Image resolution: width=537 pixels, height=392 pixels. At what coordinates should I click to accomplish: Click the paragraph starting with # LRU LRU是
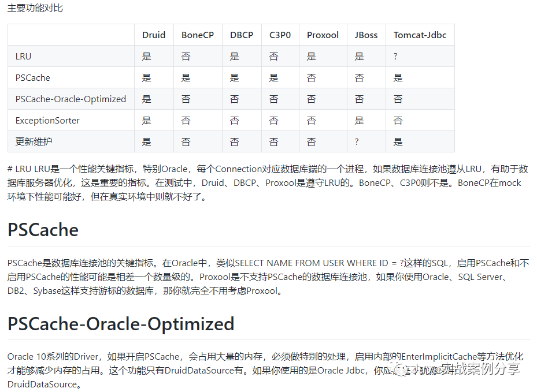tap(268, 183)
